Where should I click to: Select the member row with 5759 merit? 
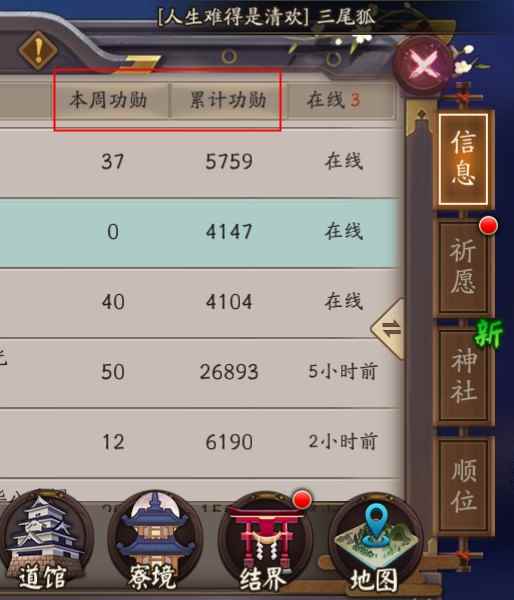199,163
